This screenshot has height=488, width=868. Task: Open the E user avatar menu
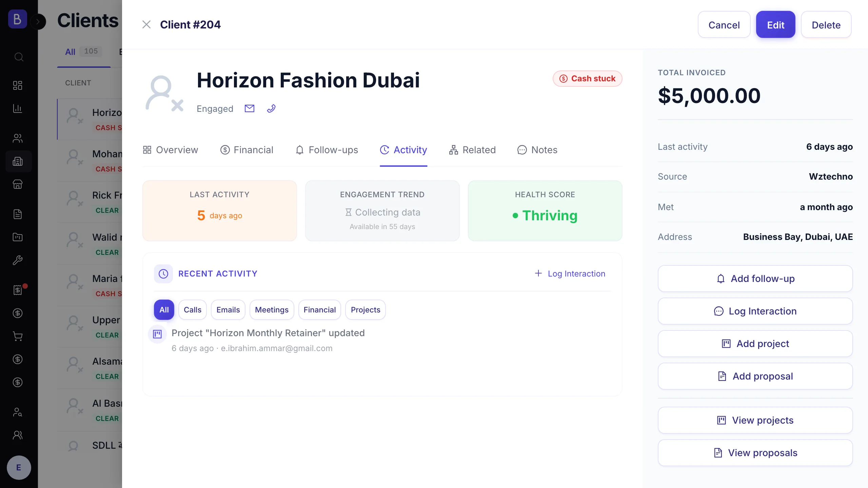click(19, 468)
